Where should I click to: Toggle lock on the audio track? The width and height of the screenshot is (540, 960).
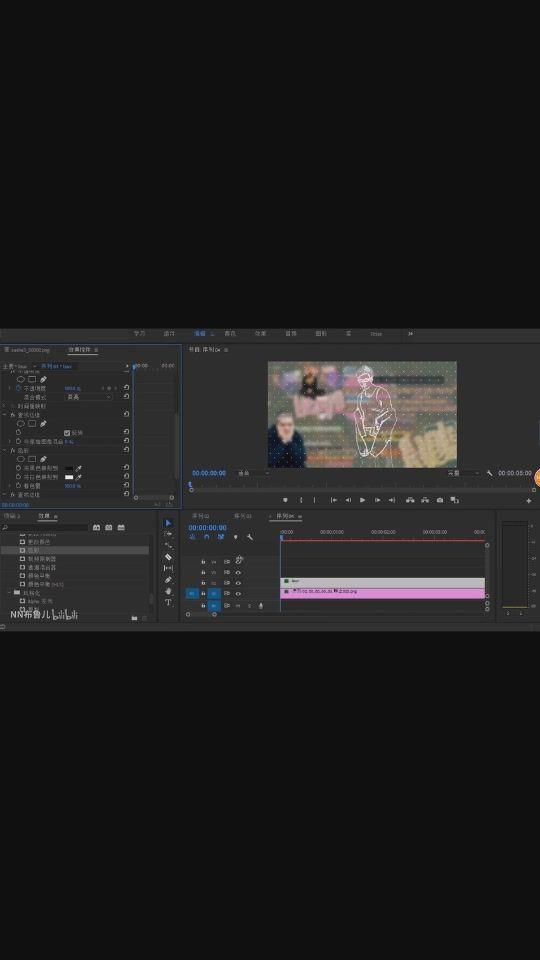(203, 606)
